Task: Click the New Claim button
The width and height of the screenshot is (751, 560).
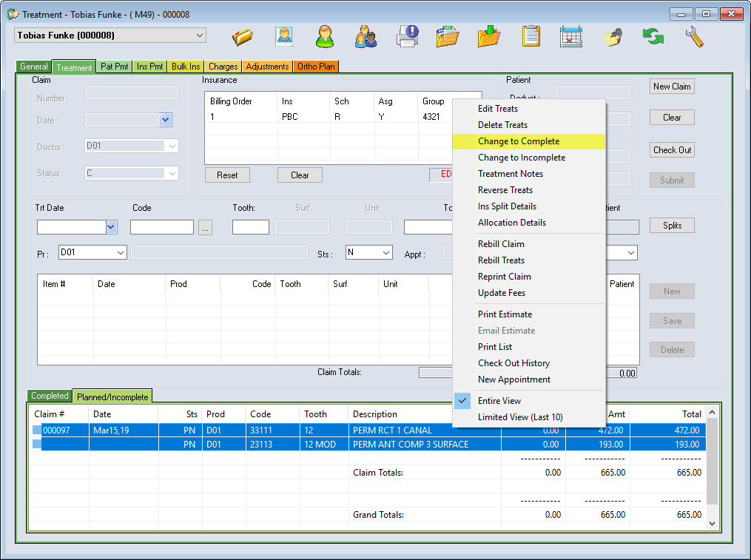Action: 671,87
